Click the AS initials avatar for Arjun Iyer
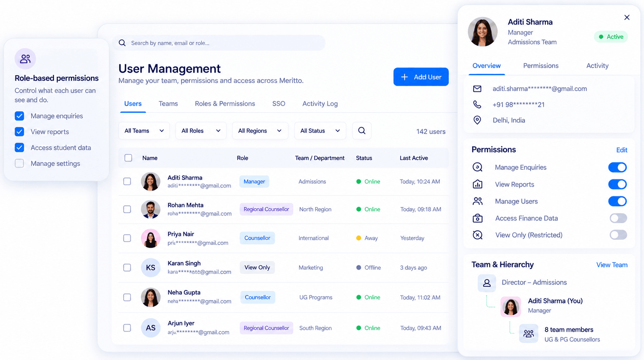 click(x=150, y=328)
